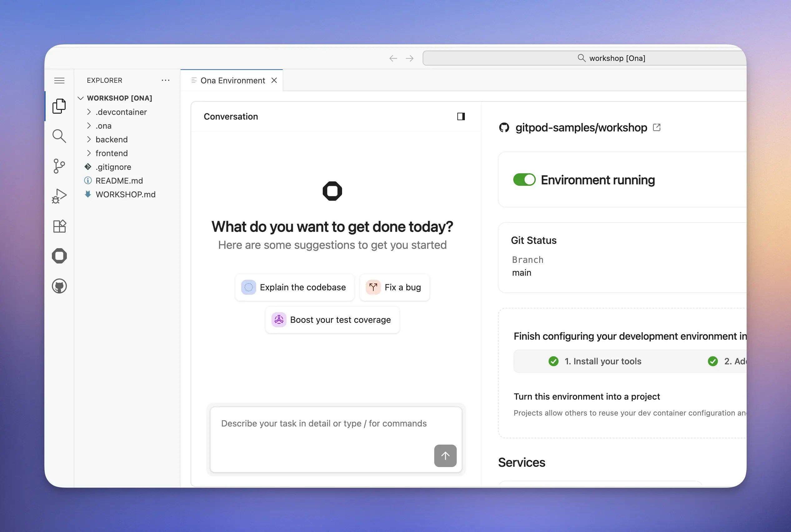This screenshot has width=791, height=532.
Task: Open the Explorer view in the activity bar
Action: [59, 106]
